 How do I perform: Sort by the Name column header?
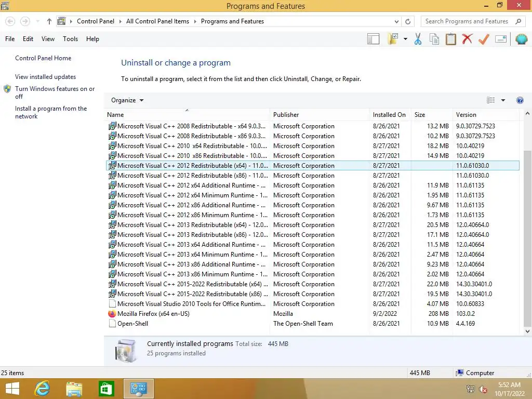click(187, 115)
